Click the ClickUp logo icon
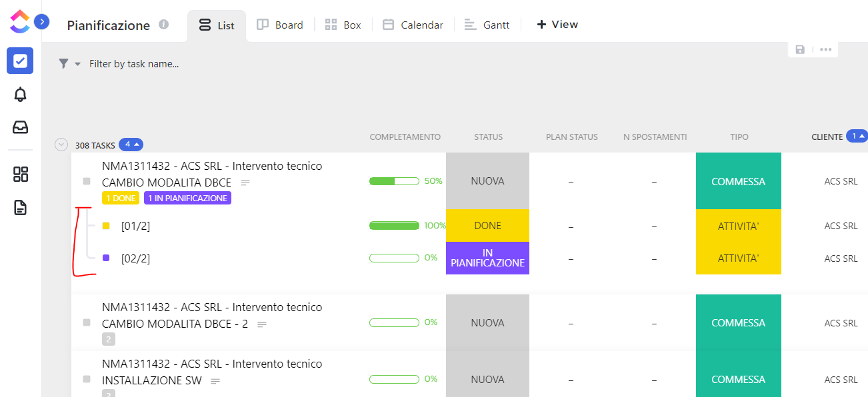The image size is (868, 397). coord(19,21)
